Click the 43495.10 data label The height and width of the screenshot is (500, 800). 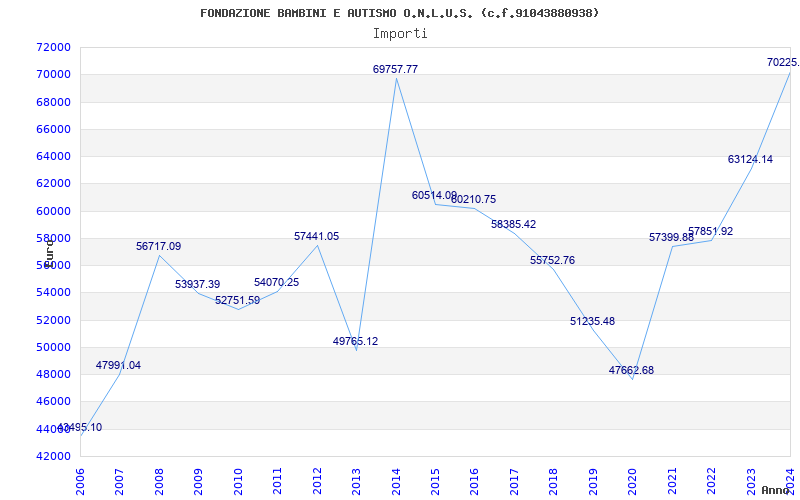pos(80,428)
